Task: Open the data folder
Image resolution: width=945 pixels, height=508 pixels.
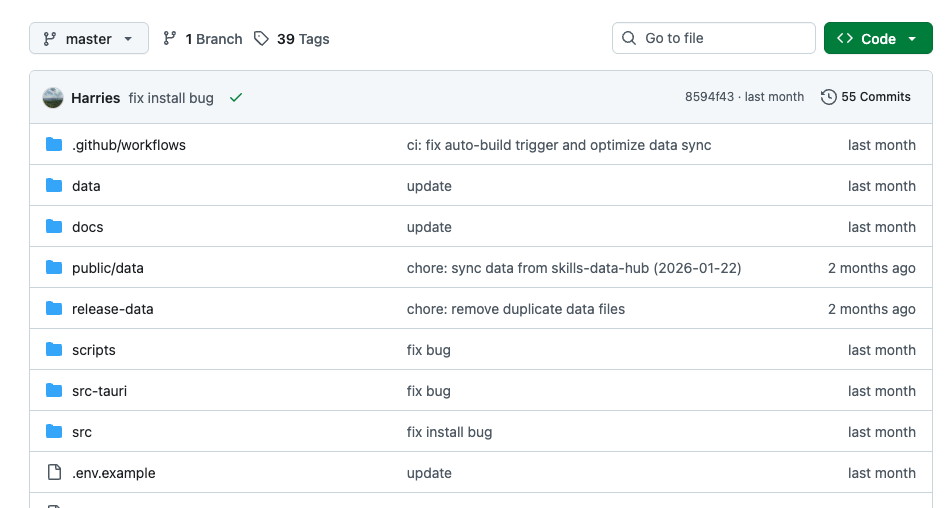Action: click(x=86, y=186)
